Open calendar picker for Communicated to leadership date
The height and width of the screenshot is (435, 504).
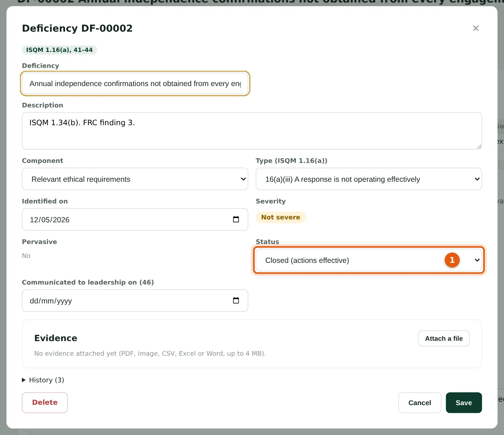[236, 301]
